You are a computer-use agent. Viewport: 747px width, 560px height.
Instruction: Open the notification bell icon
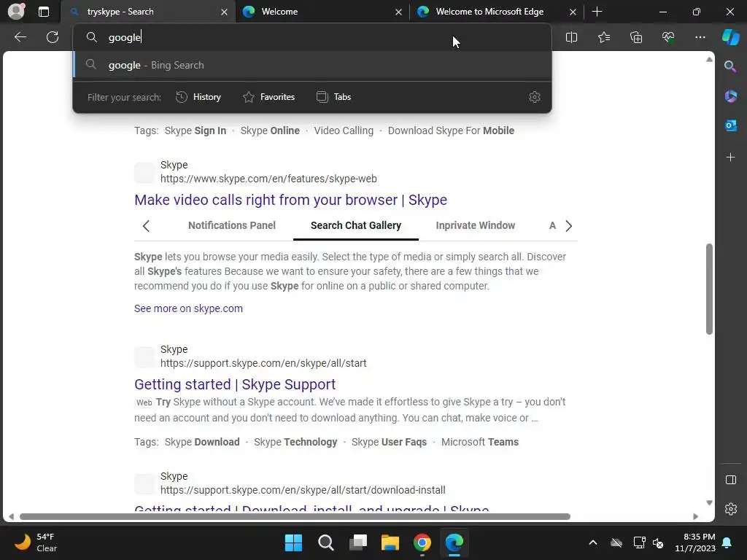[x=727, y=542]
